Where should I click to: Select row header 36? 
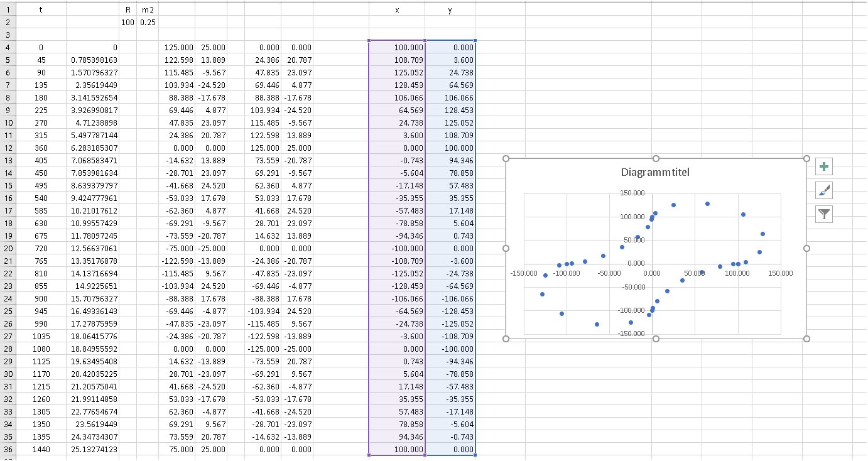pos(6,449)
